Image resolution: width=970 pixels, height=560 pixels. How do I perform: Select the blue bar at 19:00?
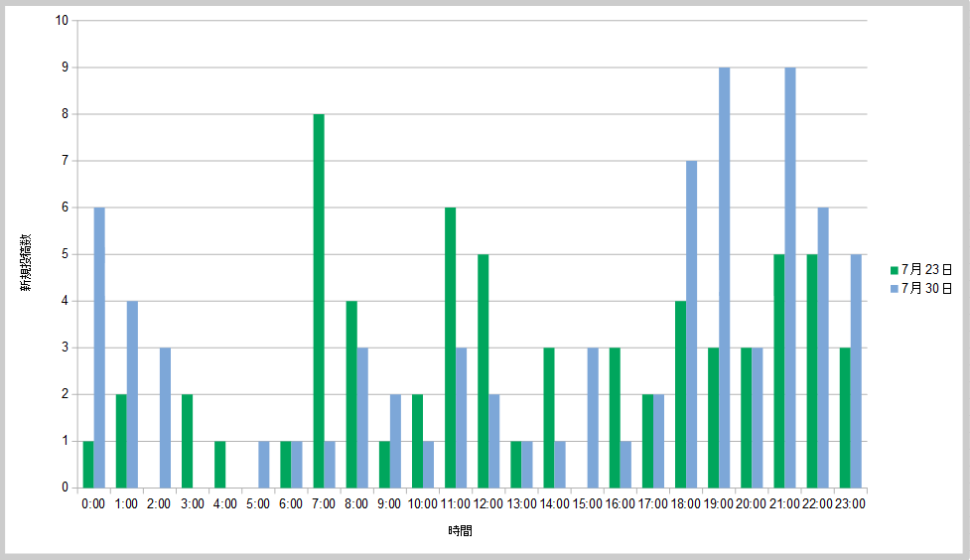(725, 277)
